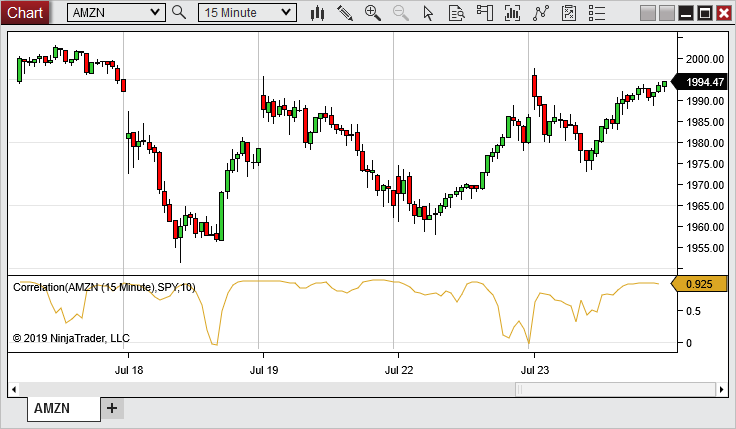Click the grayed zoom out magnifier icon

(x=400, y=13)
